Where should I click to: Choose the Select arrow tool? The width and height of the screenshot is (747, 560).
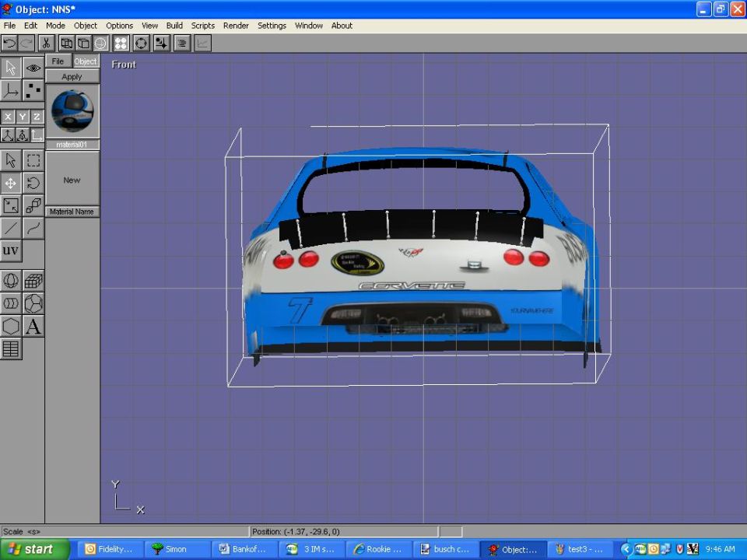pyautogui.click(x=10, y=160)
